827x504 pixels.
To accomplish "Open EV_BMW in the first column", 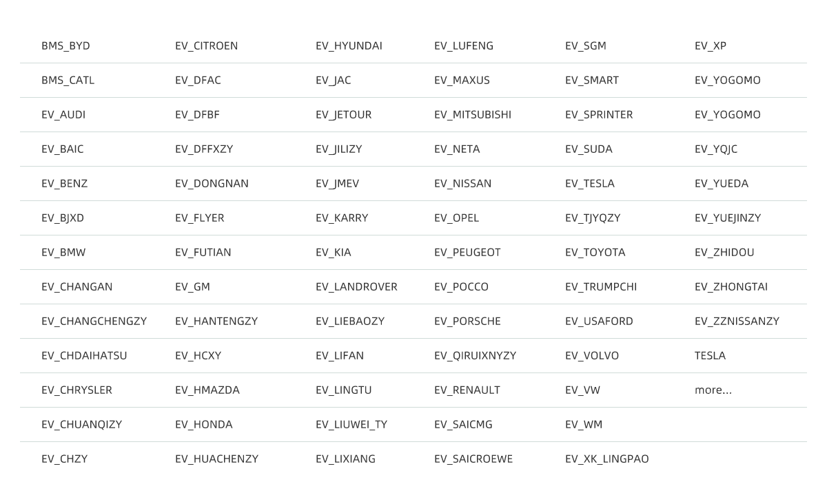I will 63,253.
